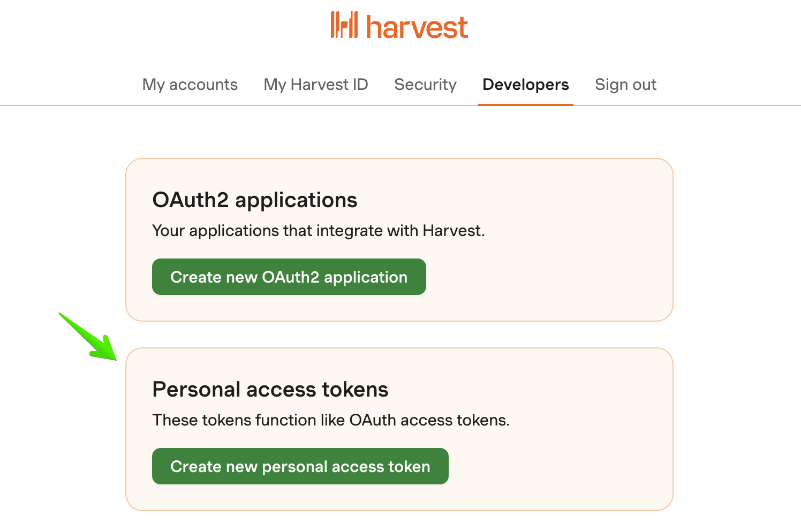Screen dimensions: 801x532
Task: Switch to My Harvest ID tab
Action: pyautogui.click(x=316, y=85)
